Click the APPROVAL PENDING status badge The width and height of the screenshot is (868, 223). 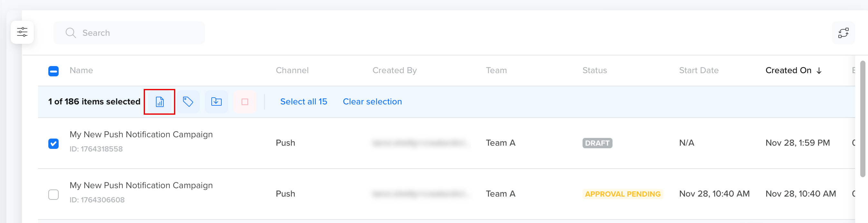[x=623, y=194]
